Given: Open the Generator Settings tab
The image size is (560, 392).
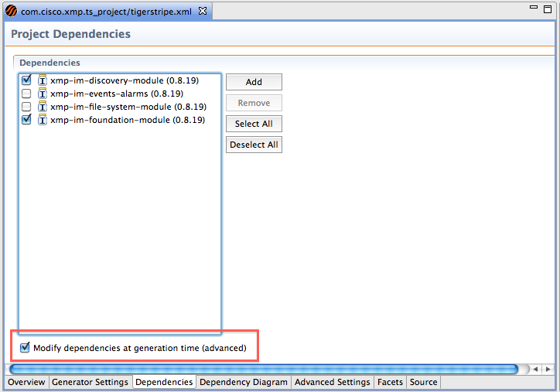Looking at the screenshot, I should (90, 382).
